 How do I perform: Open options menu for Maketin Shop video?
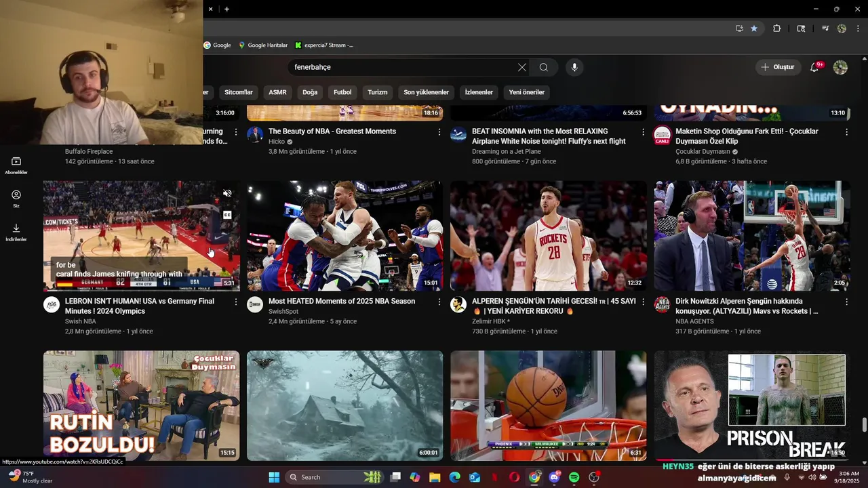point(846,131)
